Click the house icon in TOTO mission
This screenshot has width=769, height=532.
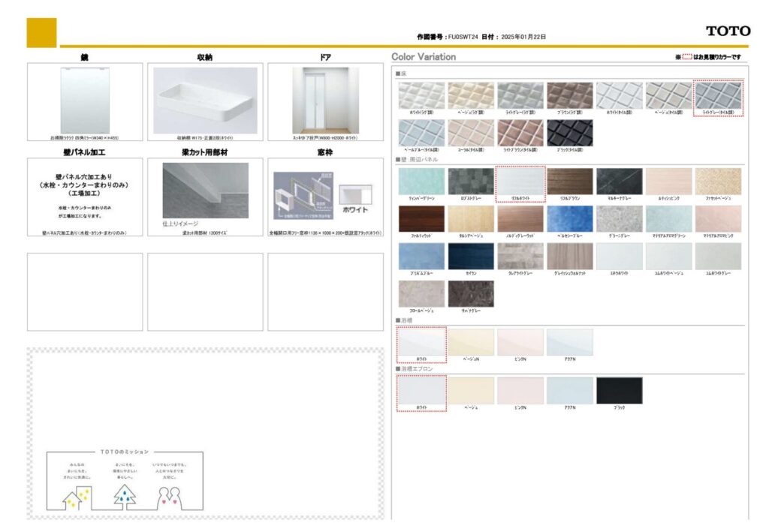tap(77, 495)
